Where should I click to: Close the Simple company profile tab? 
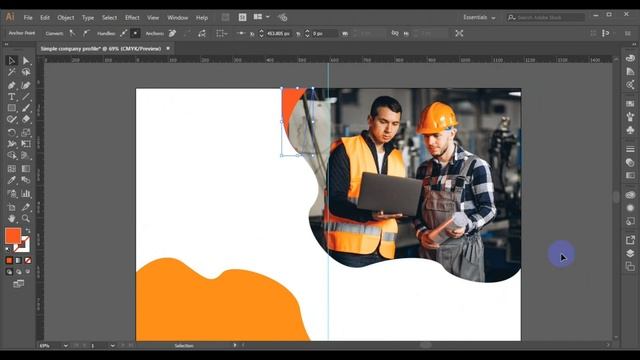point(168,48)
